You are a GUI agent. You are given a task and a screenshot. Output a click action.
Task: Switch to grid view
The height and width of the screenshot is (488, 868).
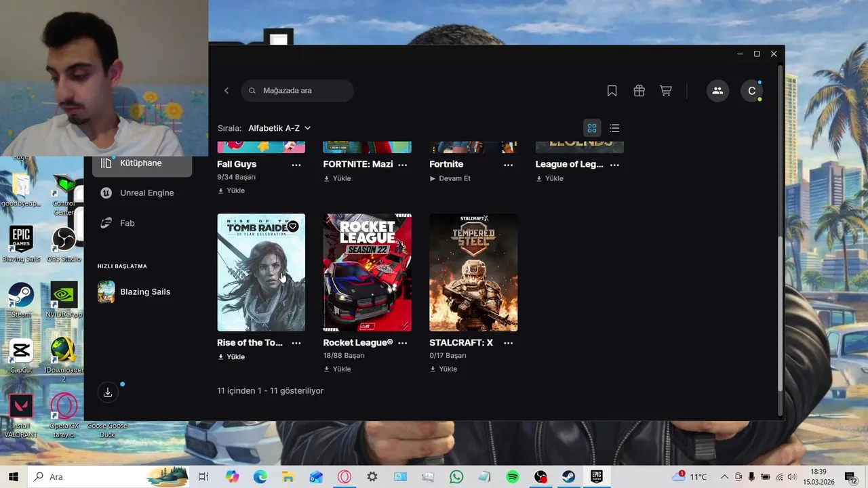coord(592,128)
